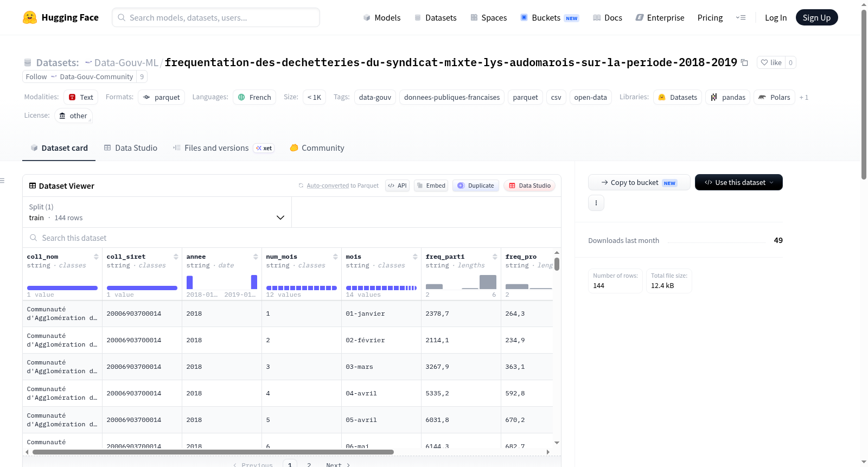868x467 pixels.
Task: Switch to the Data Studio tab
Action: [x=131, y=148]
